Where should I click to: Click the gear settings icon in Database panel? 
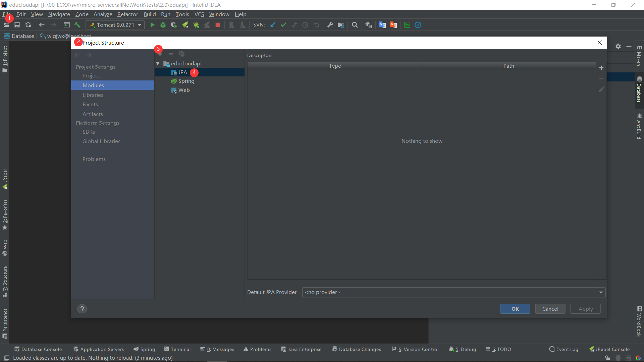[618, 46]
